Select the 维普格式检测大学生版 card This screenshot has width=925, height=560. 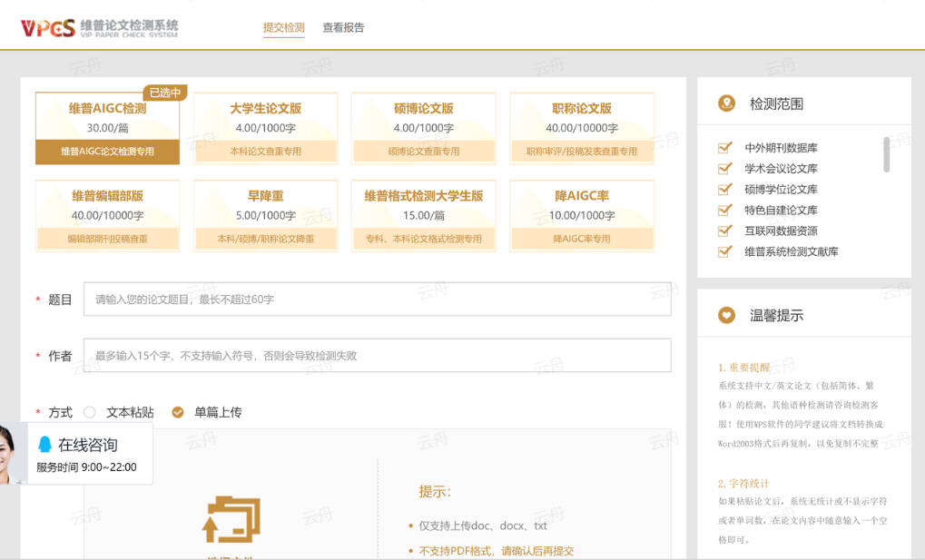coord(424,215)
